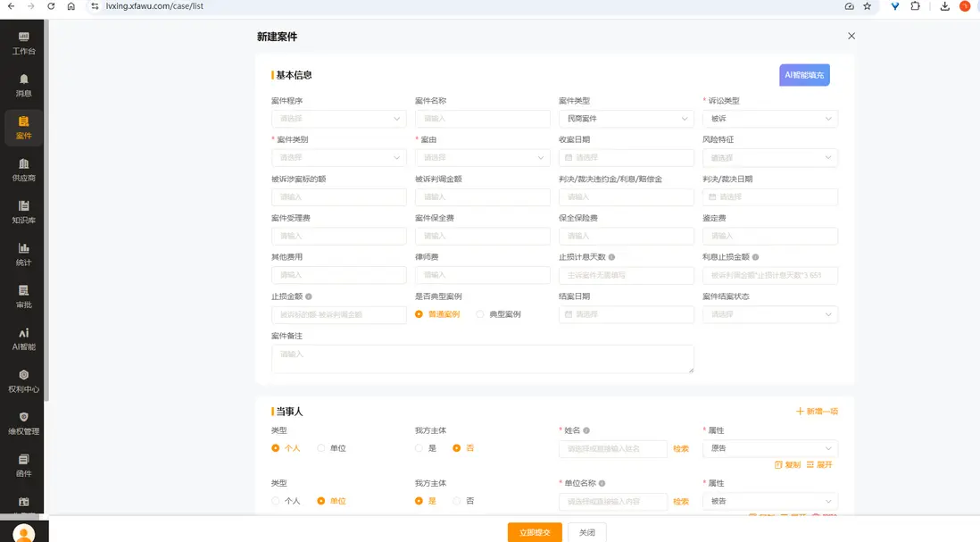Click the 案件备注 text area

(x=483, y=359)
